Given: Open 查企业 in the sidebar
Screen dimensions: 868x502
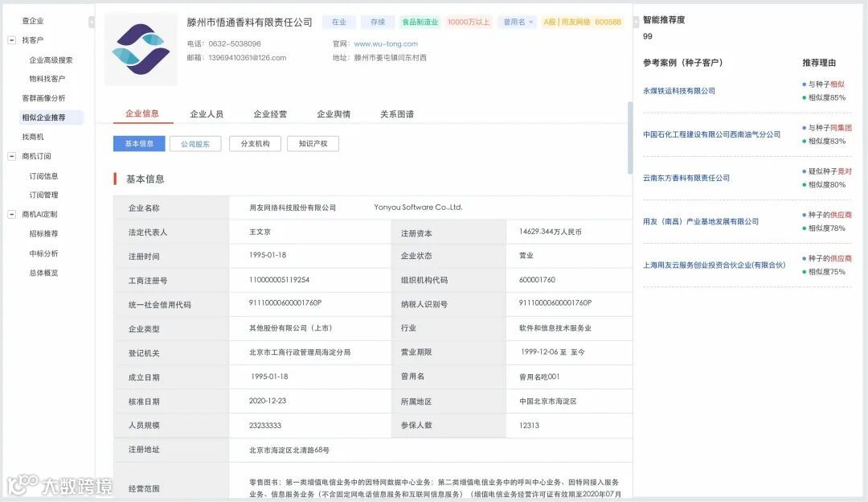Looking at the screenshot, I should pos(33,20).
